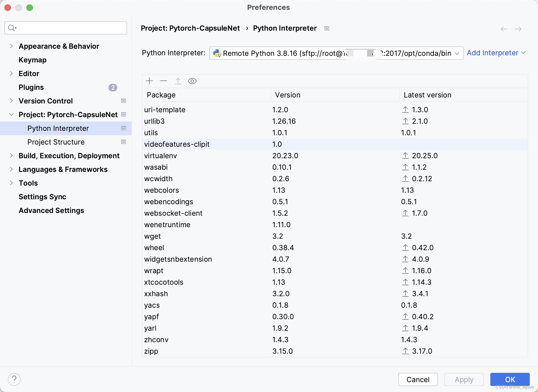Install a new package with plus icon
Image resolution: width=538 pixels, height=392 pixels.
[x=149, y=81]
